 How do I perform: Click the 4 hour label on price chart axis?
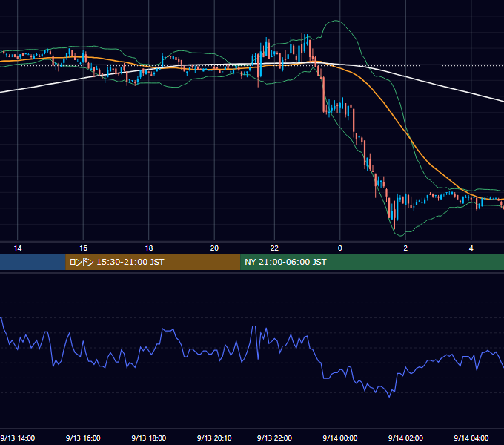click(471, 248)
